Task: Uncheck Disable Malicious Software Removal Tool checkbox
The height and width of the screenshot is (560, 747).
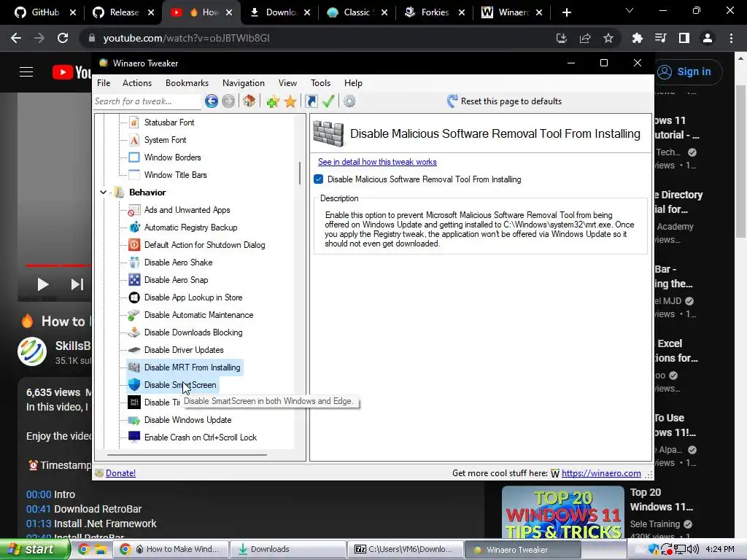Action: pyautogui.click(x=319, y=179)
